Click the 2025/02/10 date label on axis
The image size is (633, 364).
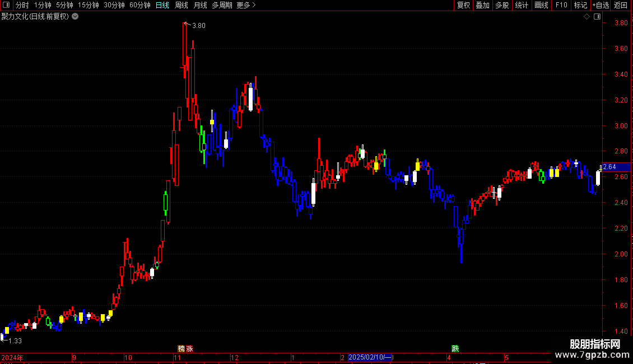370,357
